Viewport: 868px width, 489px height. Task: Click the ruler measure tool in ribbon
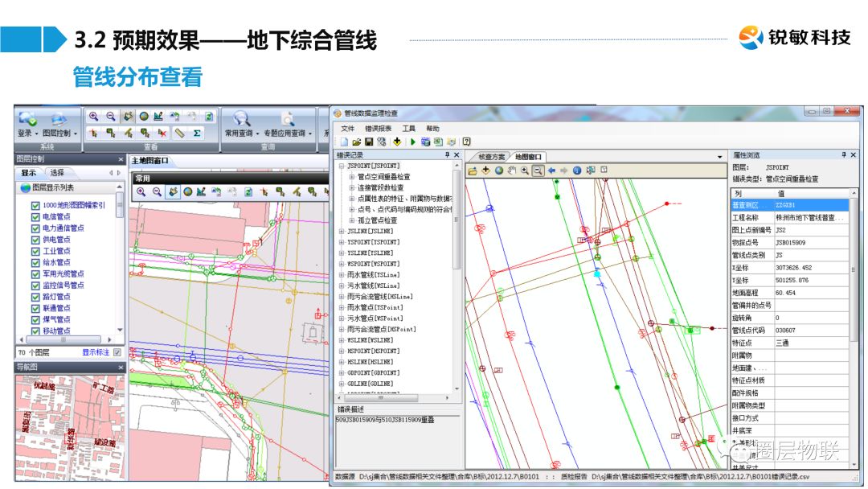click(178, 133)
